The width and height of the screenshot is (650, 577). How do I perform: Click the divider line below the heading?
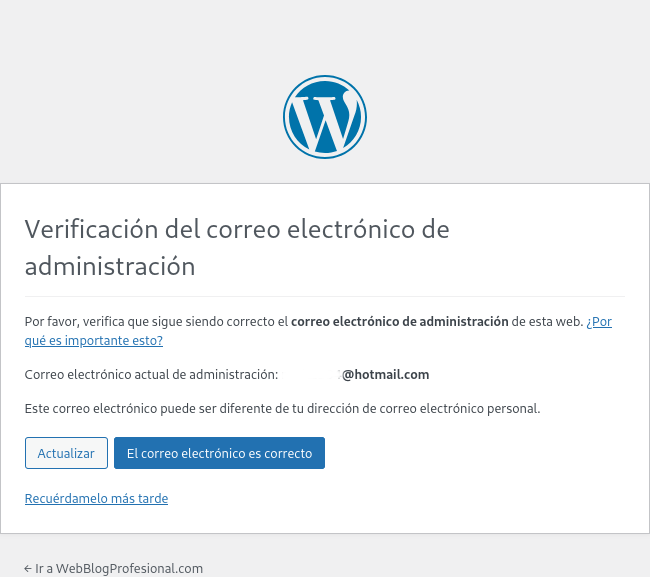(324, 296)
